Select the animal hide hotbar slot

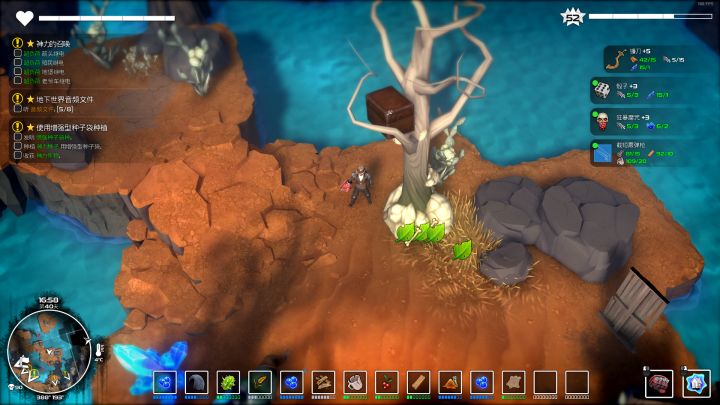[513, 382]
